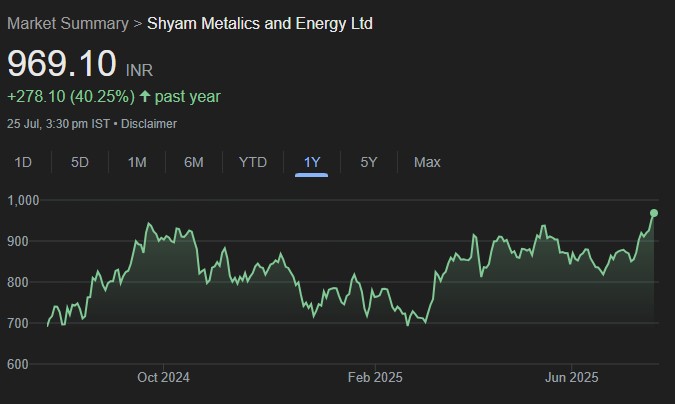Click the 969.10 current price value
This screenshot has height=404, width=675.
pyautogui.click(x=63, y=64)
